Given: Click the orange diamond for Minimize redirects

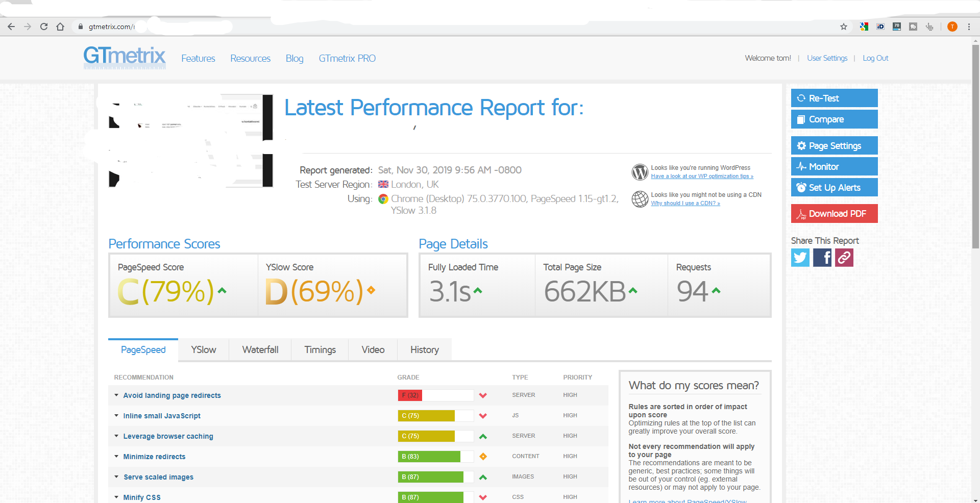Looking at the screenshot, I should pos(483,457).
